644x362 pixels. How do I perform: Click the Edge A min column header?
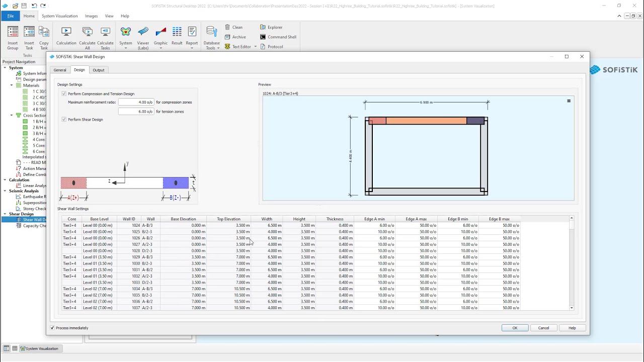click(x=374, y=219)
